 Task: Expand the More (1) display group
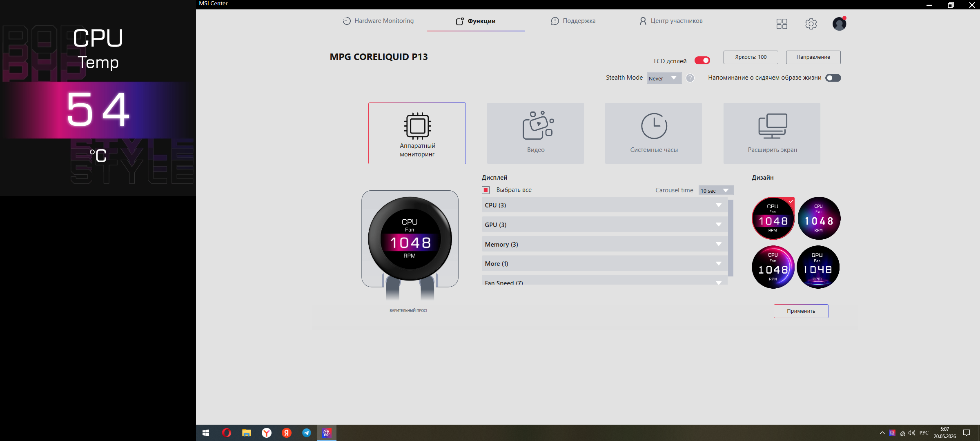[604, 263]
